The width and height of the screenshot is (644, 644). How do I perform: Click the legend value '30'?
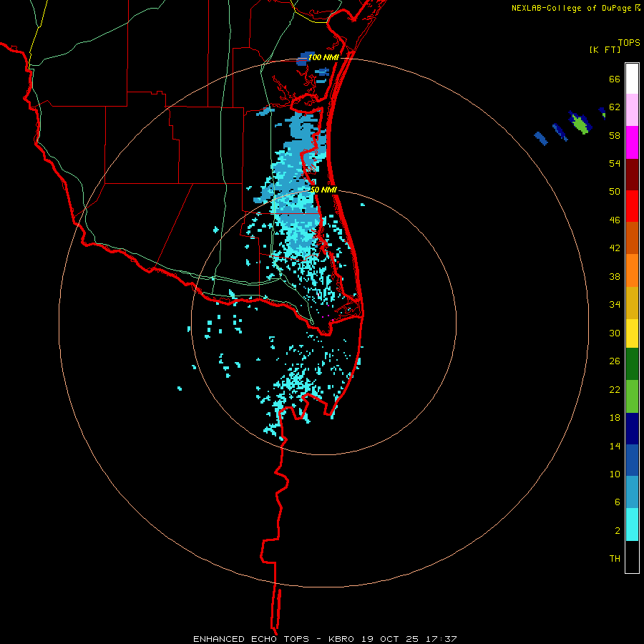(x=615, y=333)
